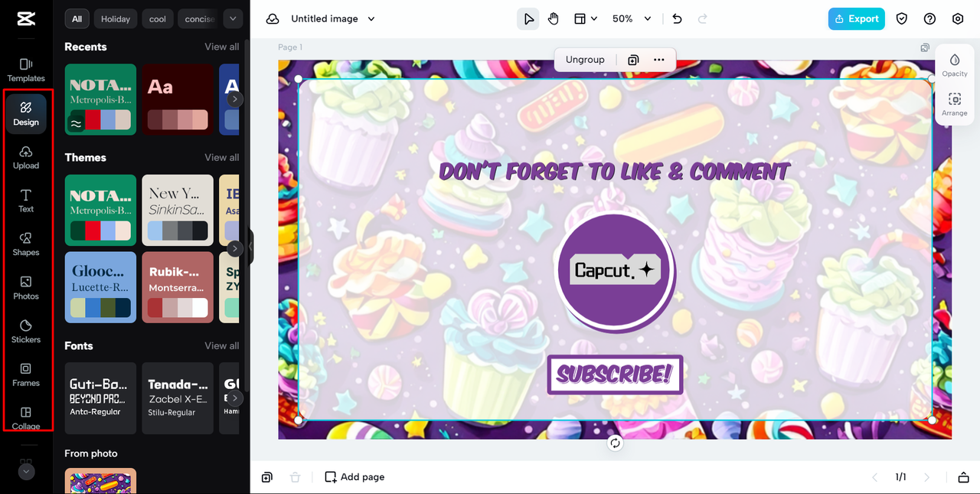This screenshot has height=494, width=980.
Task: Open the Collage panel
Action: 26,418
